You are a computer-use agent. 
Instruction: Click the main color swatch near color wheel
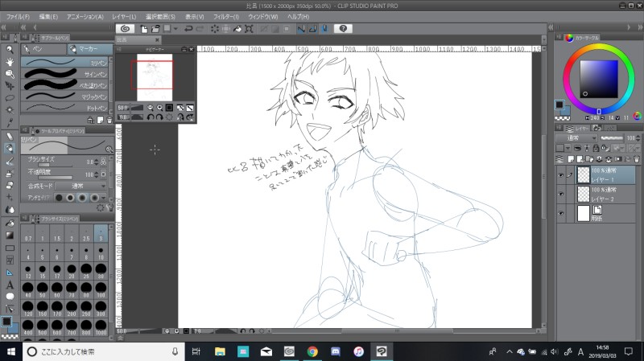coord(559,105)
